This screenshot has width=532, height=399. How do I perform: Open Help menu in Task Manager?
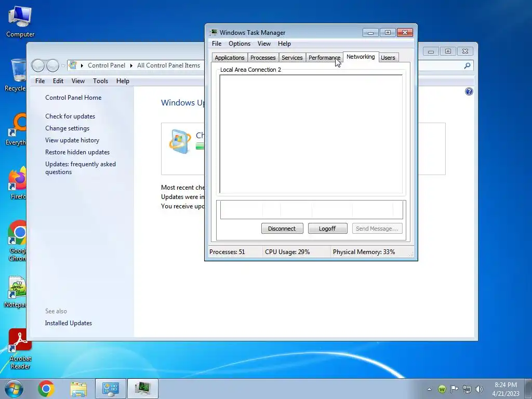pyautogui.click(x=284, y=44)
